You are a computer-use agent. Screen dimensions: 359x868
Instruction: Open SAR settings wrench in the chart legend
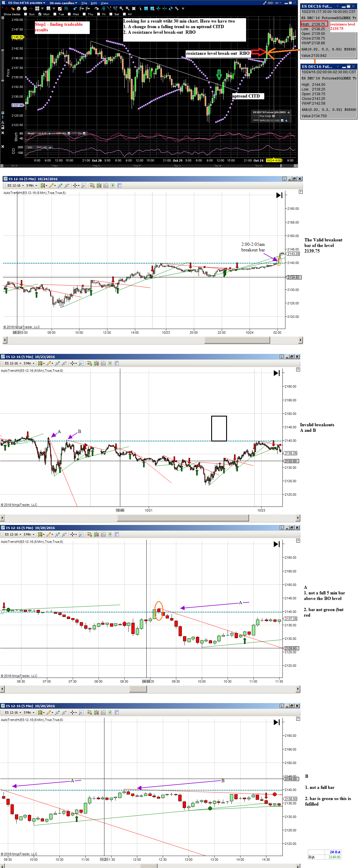pos(286,120)
